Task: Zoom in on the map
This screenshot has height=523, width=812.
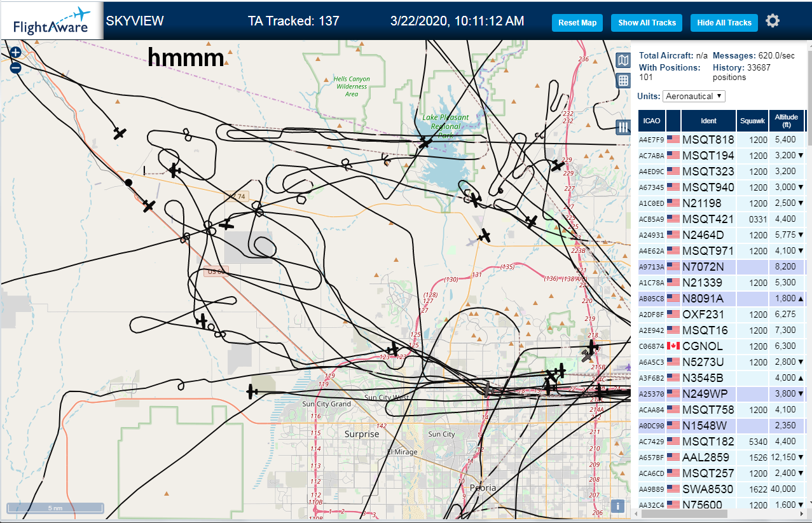Action: pyautogui.click(x=15, y=53)
